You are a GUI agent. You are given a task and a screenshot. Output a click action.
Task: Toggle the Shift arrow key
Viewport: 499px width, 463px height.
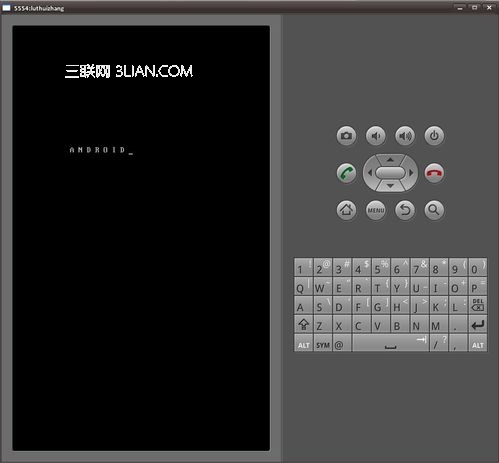[x=303, y=324]
